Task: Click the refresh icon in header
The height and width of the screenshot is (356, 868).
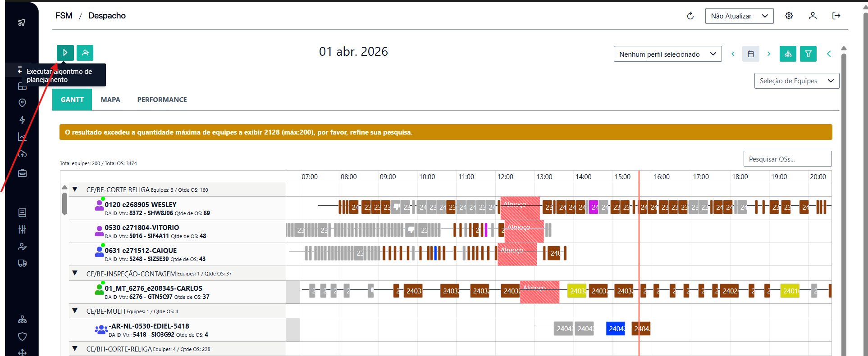Action: pyautogui.click(x=690, y=16)
